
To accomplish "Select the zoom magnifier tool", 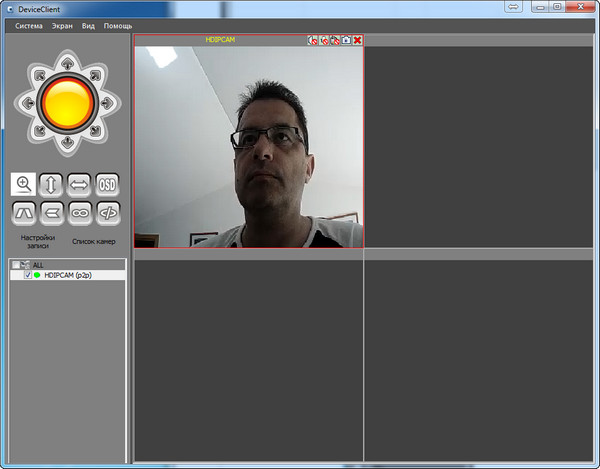I will click(23, 184).
